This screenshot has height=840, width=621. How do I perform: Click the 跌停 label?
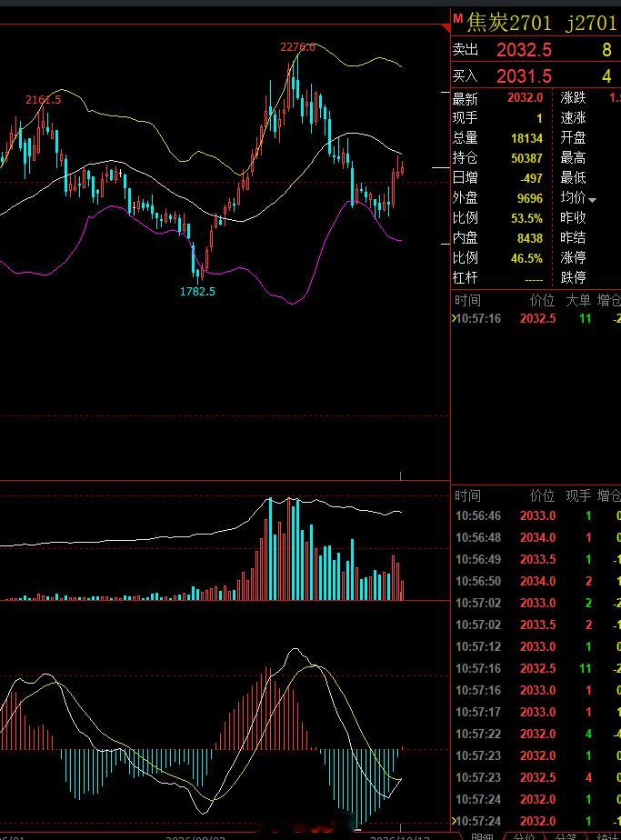tap(574, 277)
